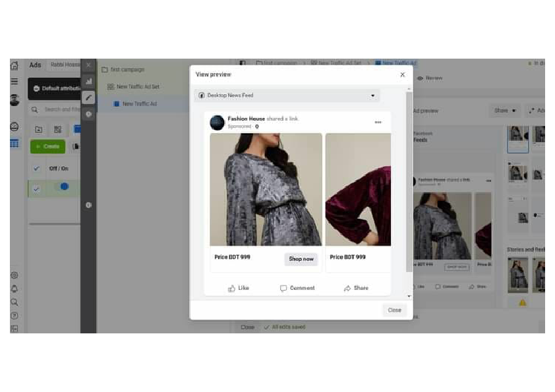The width and height of the screenshot is (555, 392).
Task: Open the Home icon in left sidebar
Action: [x=15, y=65]
